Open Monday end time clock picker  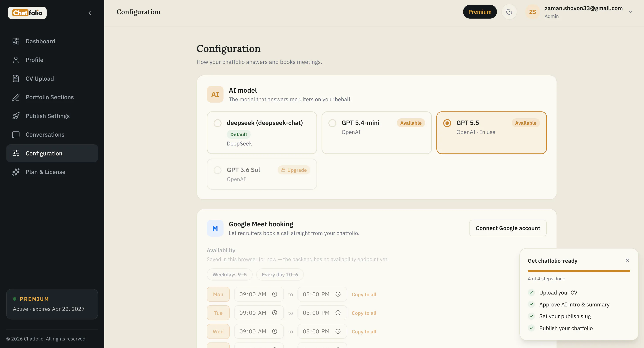click(338, 294)
